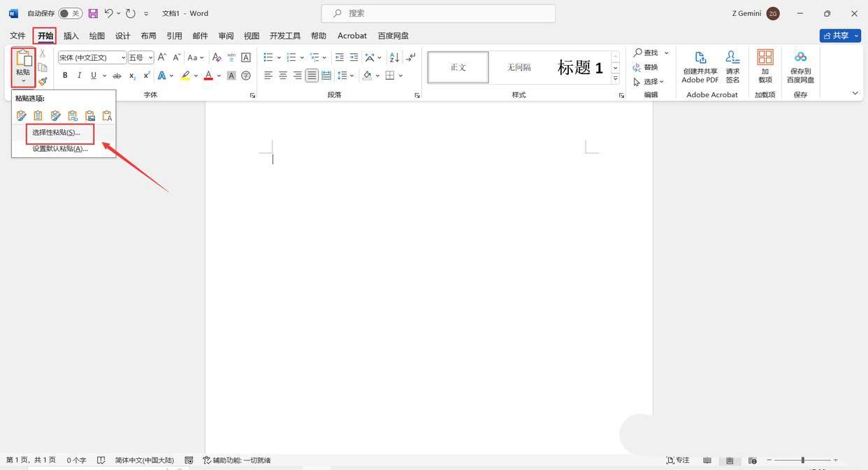Open the Insert (插入) tab
The image size is (868, 470).
coord(71,36)
